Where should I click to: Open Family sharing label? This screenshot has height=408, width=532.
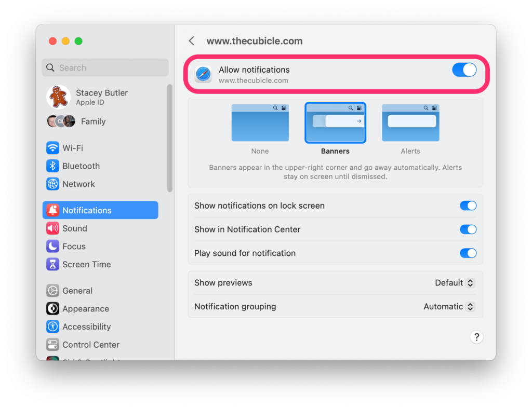(94, 121)
